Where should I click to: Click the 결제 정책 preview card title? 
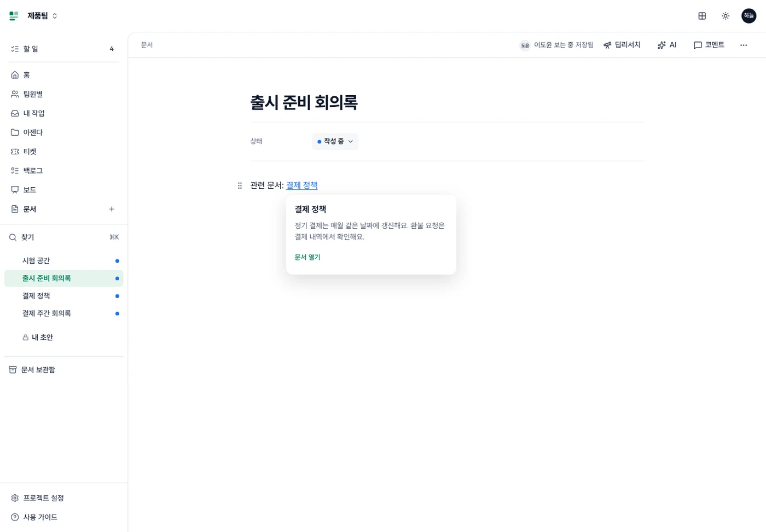tap(310, 209)
